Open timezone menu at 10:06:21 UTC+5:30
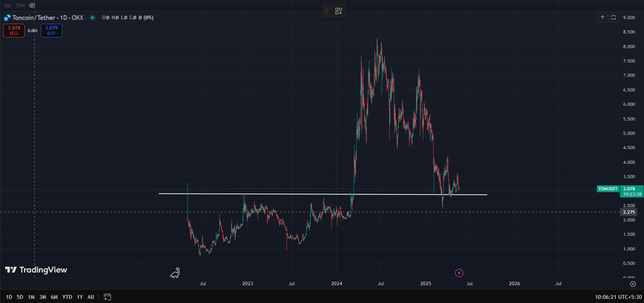The height and width of the screenshot is (303, 644). [x=618, y=297]
